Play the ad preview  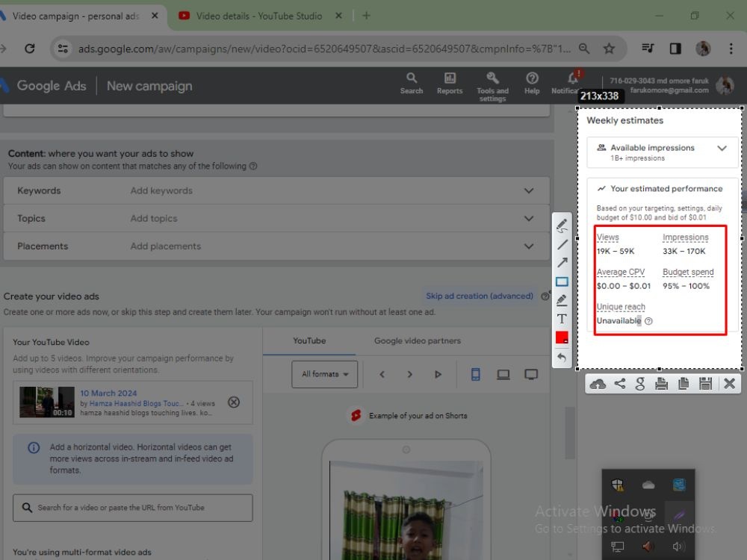click(x=438, y=374)
